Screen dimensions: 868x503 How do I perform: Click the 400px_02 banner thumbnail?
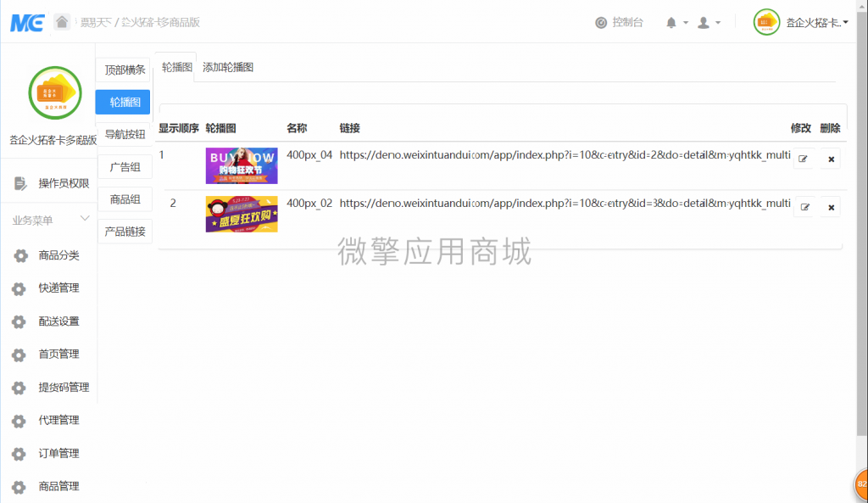[242, 214]
